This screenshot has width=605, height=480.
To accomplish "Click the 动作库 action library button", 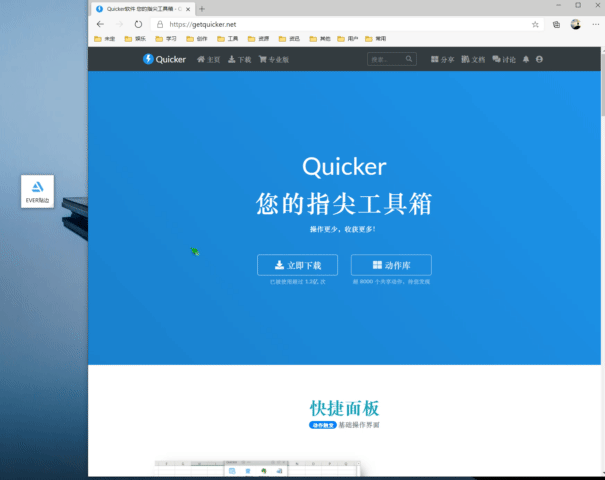I will 391,265.
